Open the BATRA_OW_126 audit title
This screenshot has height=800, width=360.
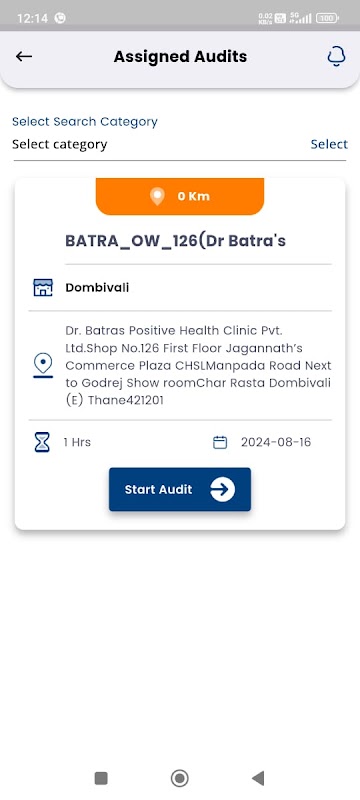click(x=175, y=241)
